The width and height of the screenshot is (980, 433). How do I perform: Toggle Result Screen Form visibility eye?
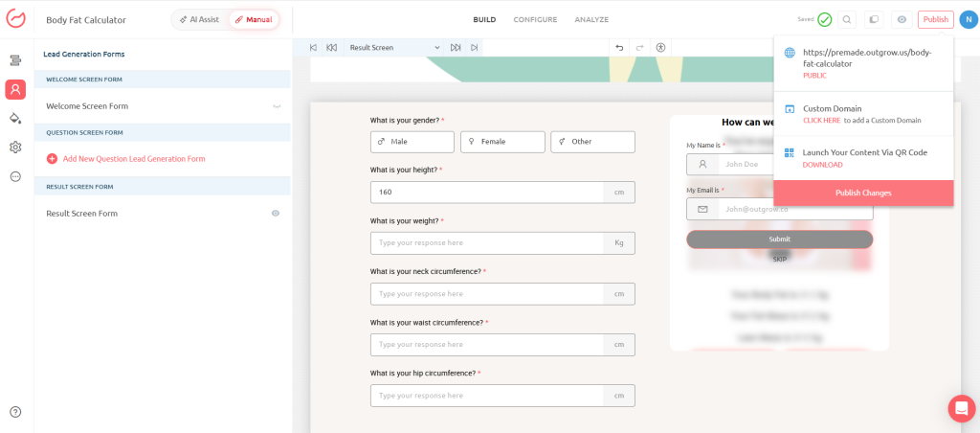coord(276,214)
